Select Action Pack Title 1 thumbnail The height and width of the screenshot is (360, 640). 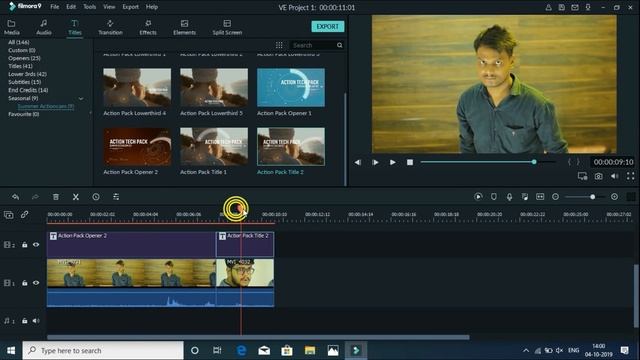tap(214, 147)
